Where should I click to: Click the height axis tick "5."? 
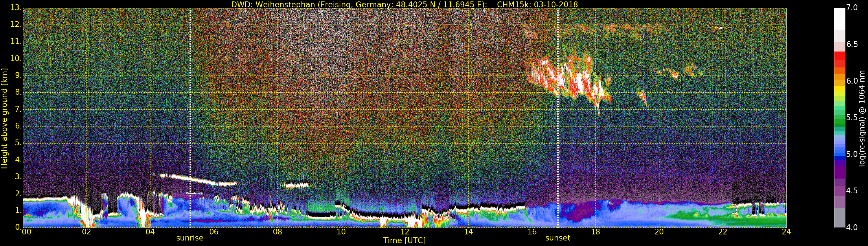18,143
